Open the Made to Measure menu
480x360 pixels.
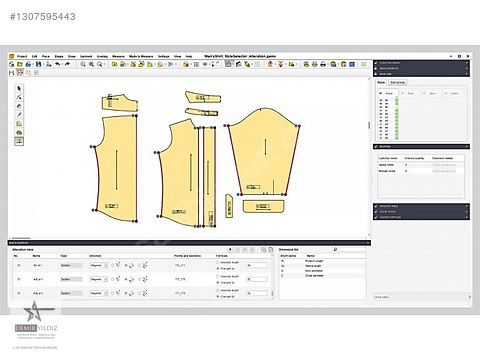coord(141,56)
